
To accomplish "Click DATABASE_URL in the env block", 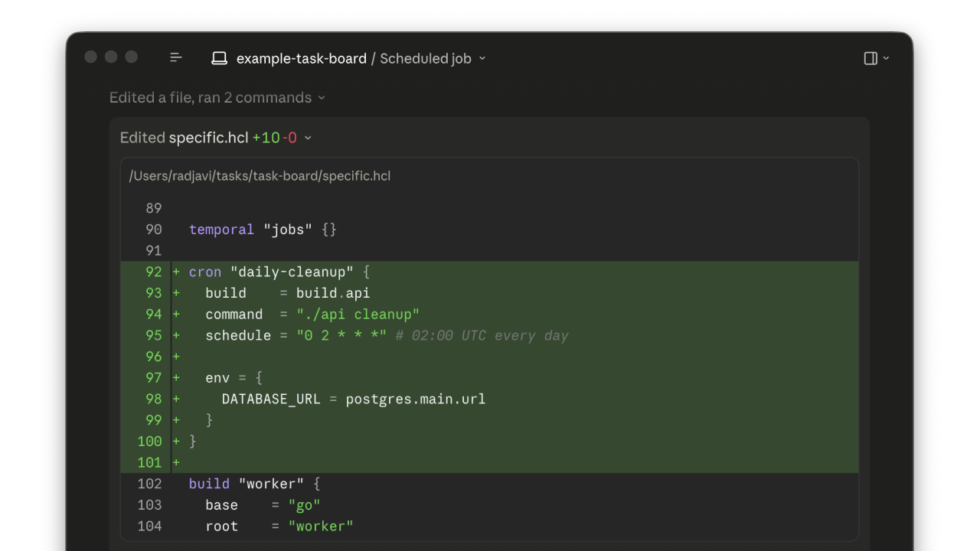I will 271,399.
